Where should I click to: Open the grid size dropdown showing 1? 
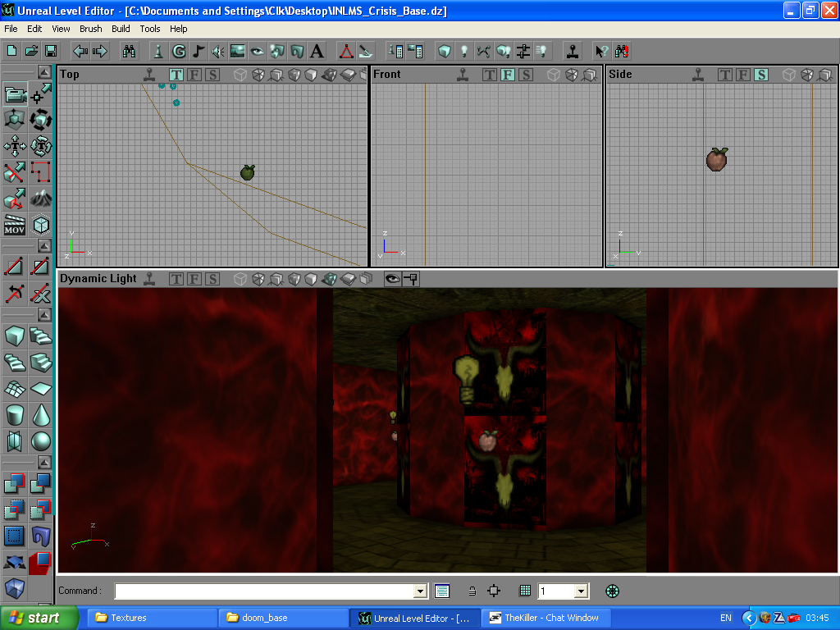coord(581,591)
